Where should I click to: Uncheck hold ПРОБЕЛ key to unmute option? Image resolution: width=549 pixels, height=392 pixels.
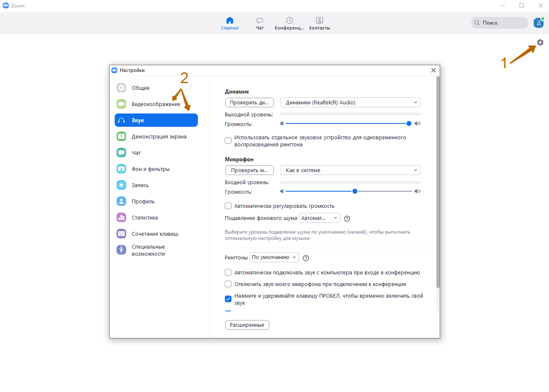pyautogui.click(x=228, y=299)
